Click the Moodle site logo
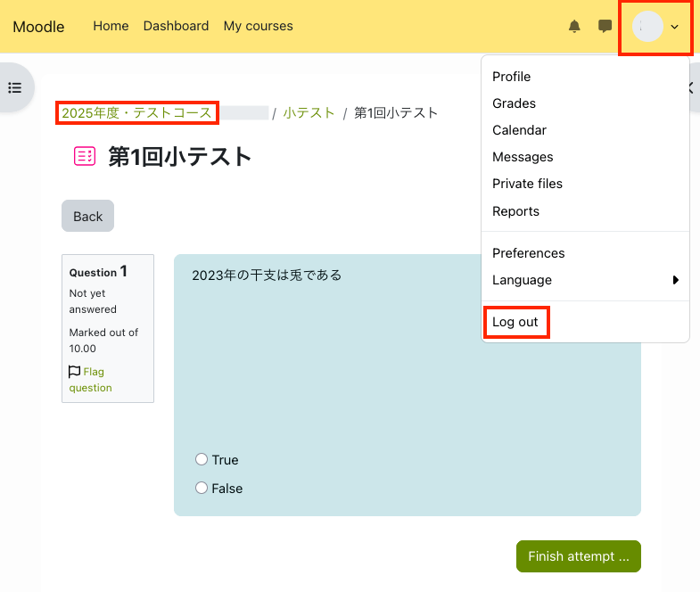This screenshot has height=592, width=700. point(38,27)
